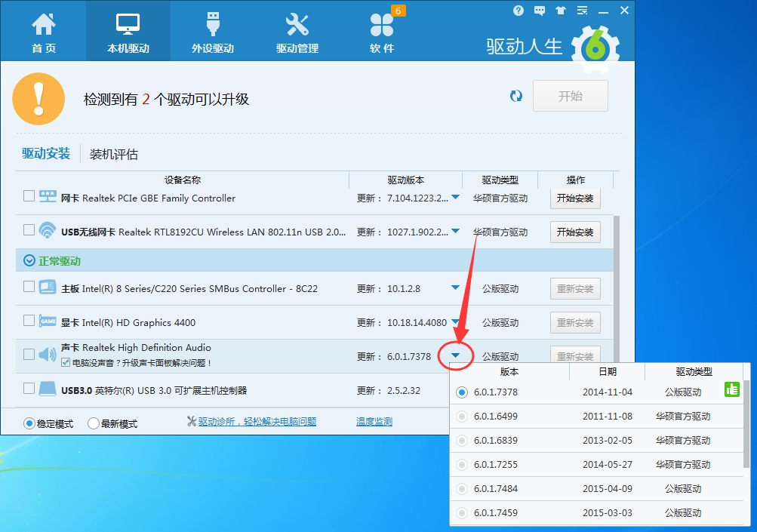Click the feedback message icon in titlebar
757x532 pixels.
(x=539, y=10)
